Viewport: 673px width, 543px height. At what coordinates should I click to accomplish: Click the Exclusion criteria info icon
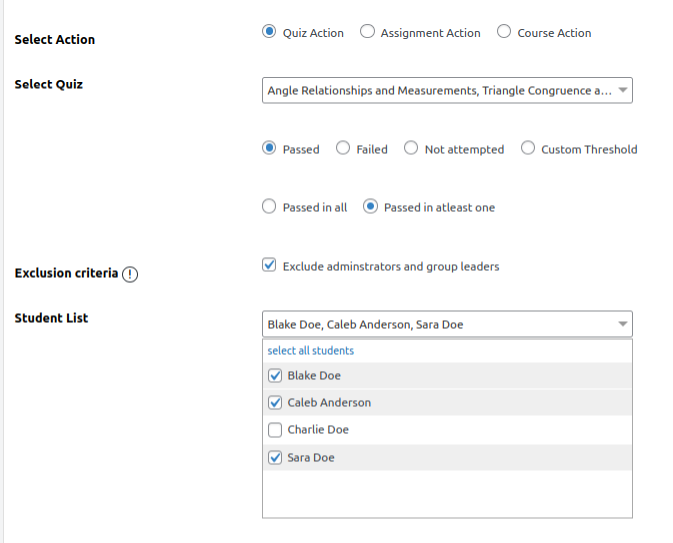(x=130, y=274)
